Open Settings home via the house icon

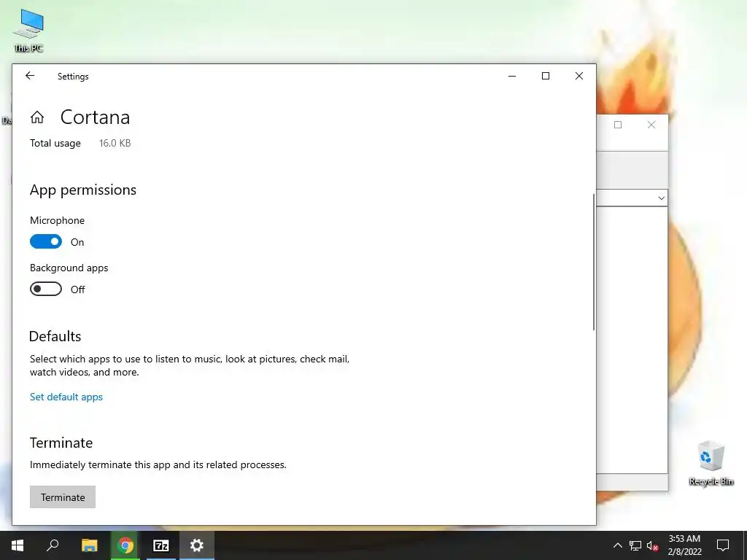[37, 117]
